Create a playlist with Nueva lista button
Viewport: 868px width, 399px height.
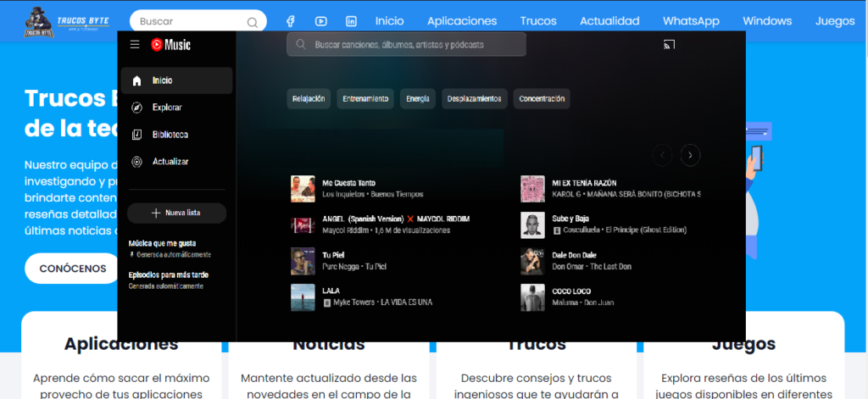point(176,213)
